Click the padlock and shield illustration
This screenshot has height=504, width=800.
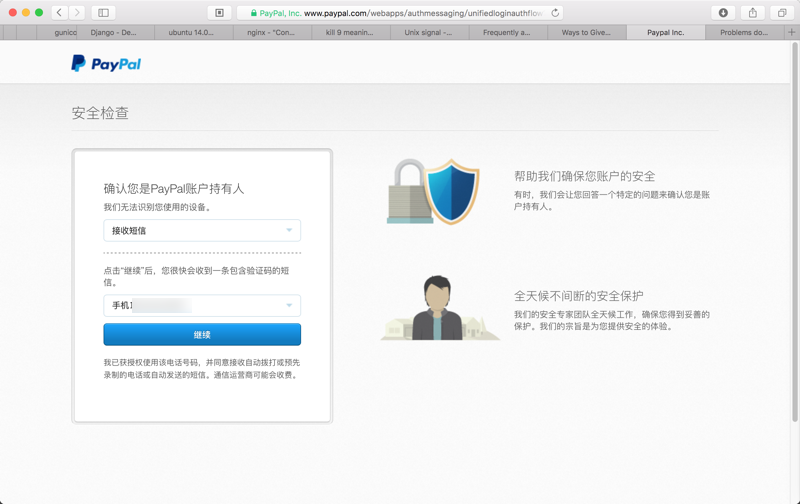(x=433, y=192)
